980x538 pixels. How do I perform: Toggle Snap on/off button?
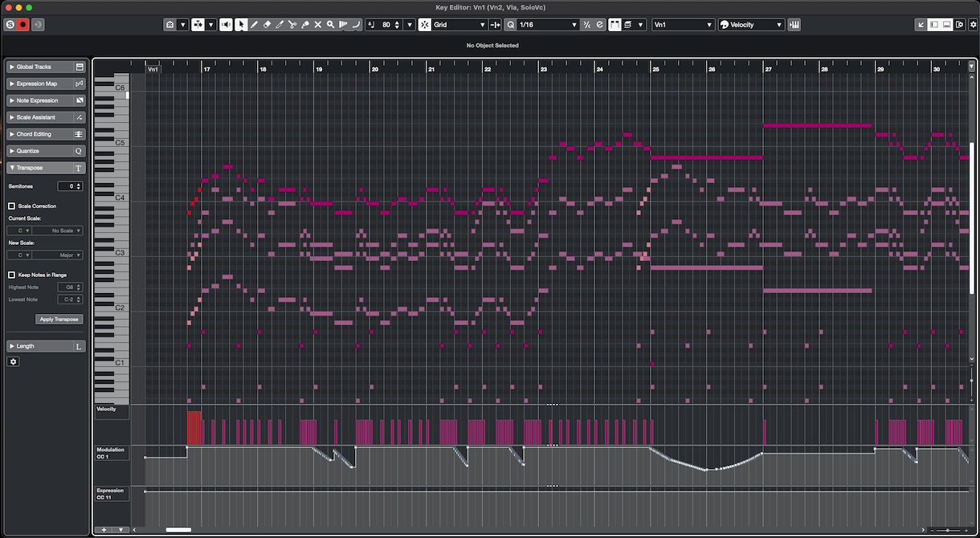(x=424, y=25)
